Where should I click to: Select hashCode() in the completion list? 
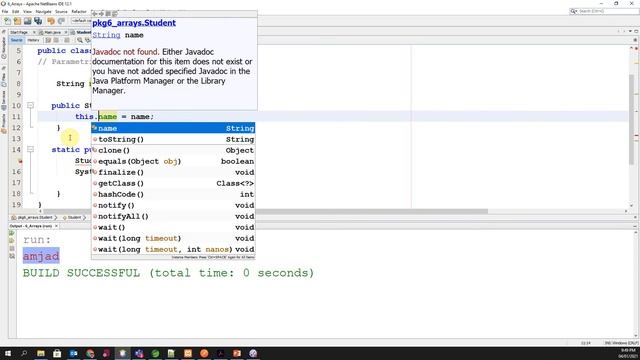coord(173,194)
